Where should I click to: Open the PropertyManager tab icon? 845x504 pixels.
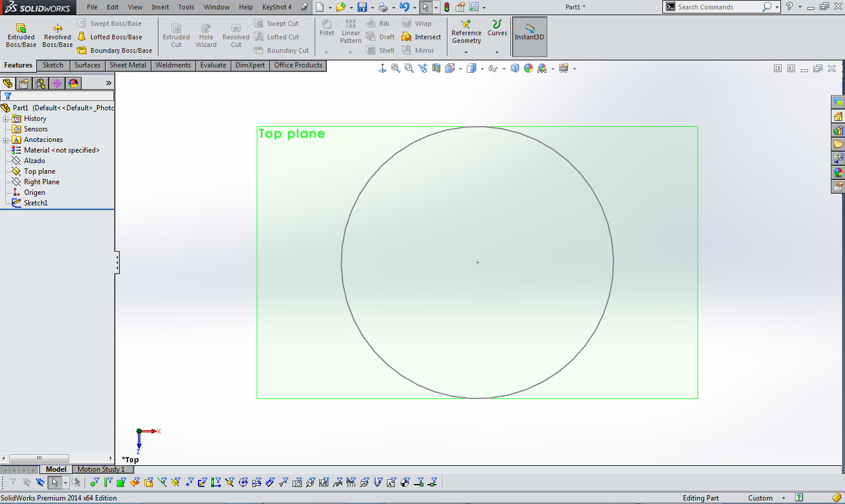(x=24, y=83)
